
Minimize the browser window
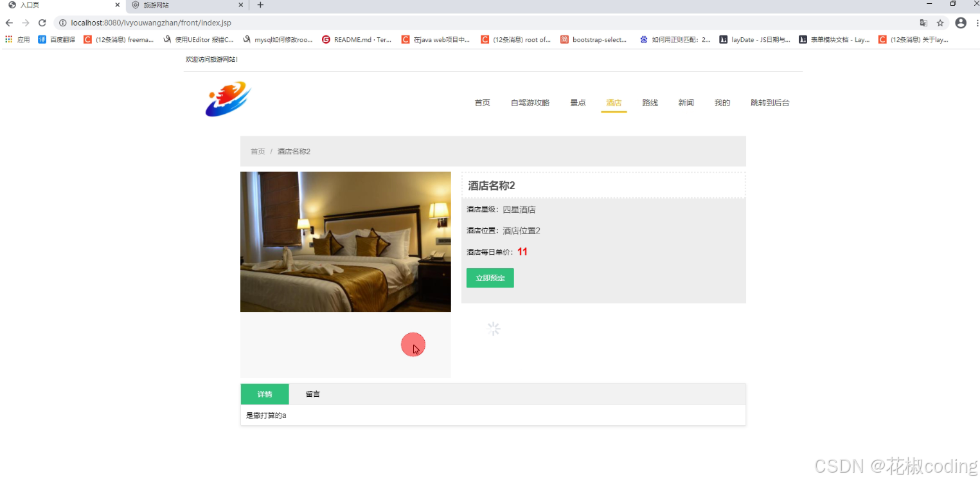point(930,4)
